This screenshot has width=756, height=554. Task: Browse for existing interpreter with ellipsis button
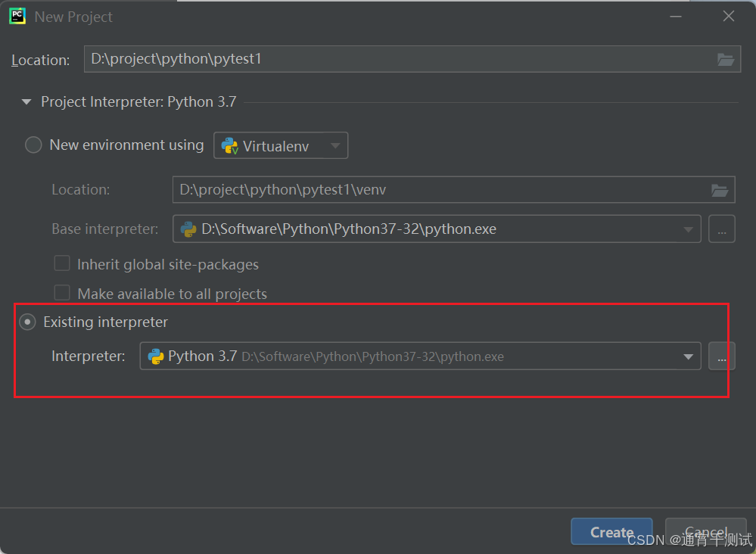pyautogui.click(x=721, y=356)
